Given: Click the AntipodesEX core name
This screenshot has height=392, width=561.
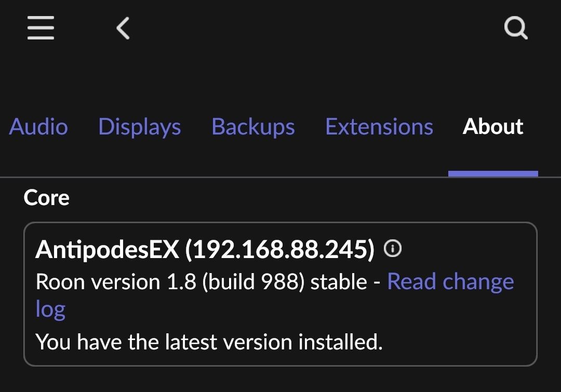Looking at the screenshot, I should pyautogui.click(x=107, y=250).
